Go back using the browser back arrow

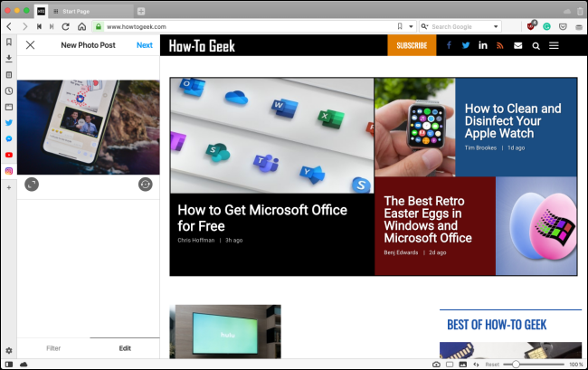click(x=9, y=26)
